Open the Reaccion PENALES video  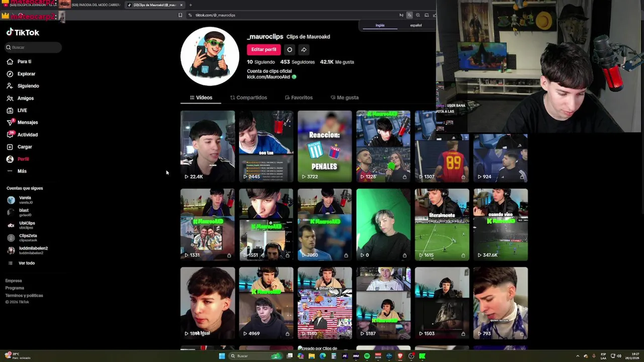click(325, 146)
